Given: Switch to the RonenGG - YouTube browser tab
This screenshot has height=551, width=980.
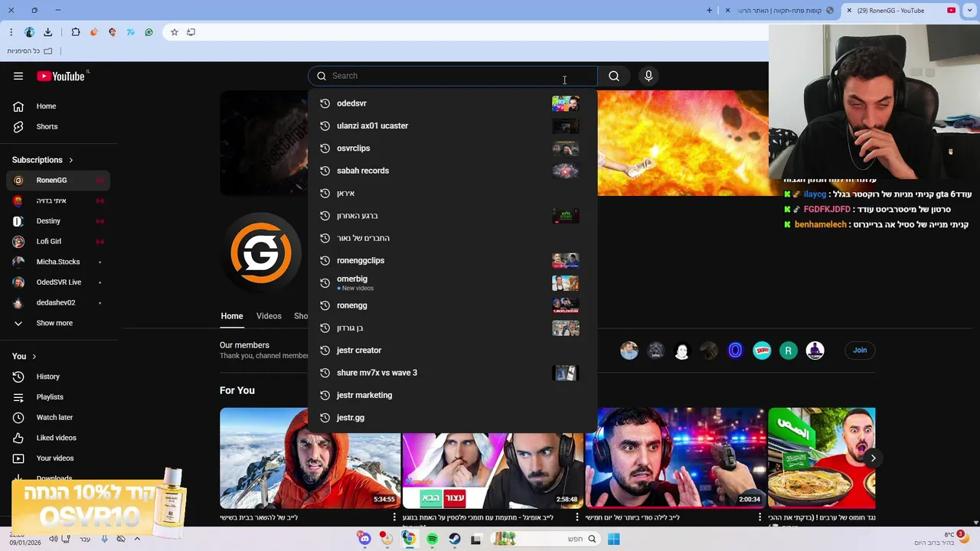Looking at the screenshot, I should 901,11.
